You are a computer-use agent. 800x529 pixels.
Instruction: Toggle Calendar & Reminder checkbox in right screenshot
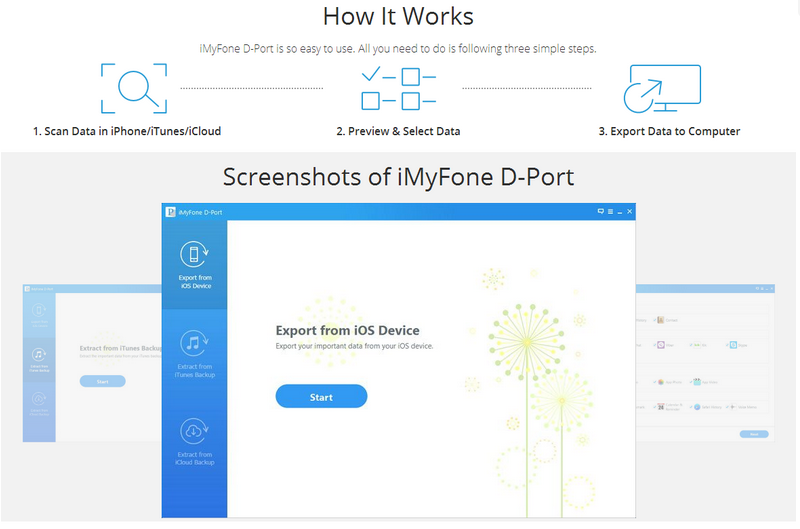655,407
